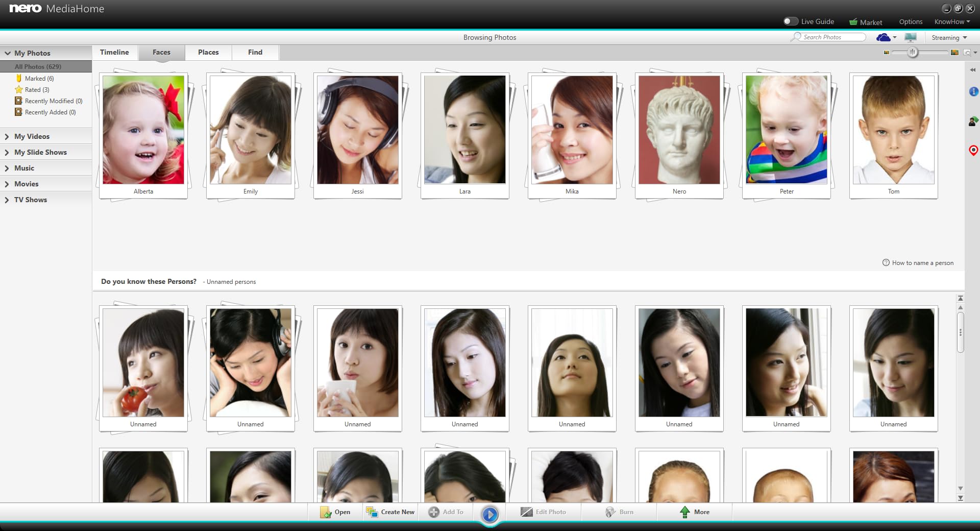Click the red location pin icon
This screenshot has height=531, width=980.
coord(973,151)
